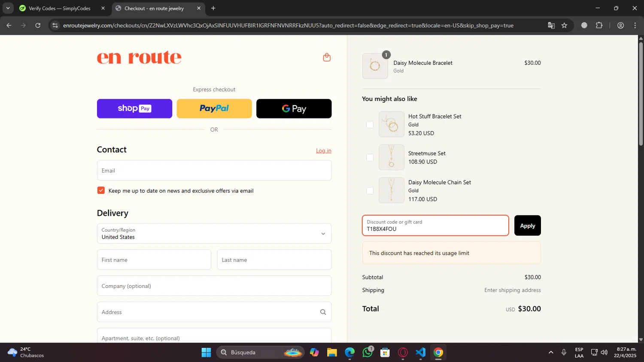Check the Daisy Molecule Chain Set checkbox
The image size is (644, 362).
(370, 190)
